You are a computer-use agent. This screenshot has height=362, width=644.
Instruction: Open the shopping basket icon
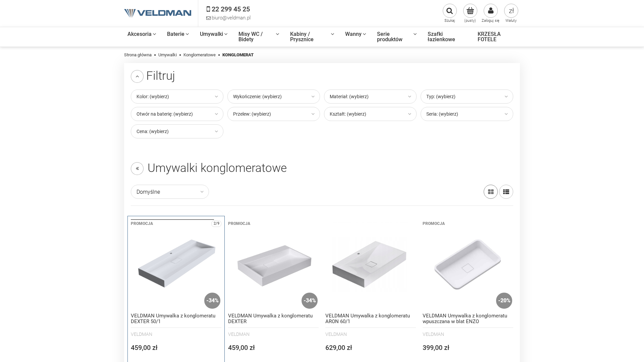pos(470,11)
